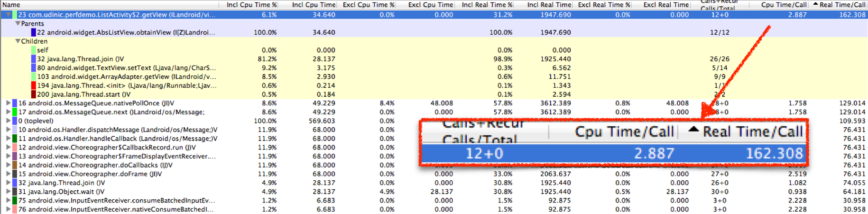The image size is (868, 214).
Task: Click the self entry under Children
Action: [x=43, y=50]
